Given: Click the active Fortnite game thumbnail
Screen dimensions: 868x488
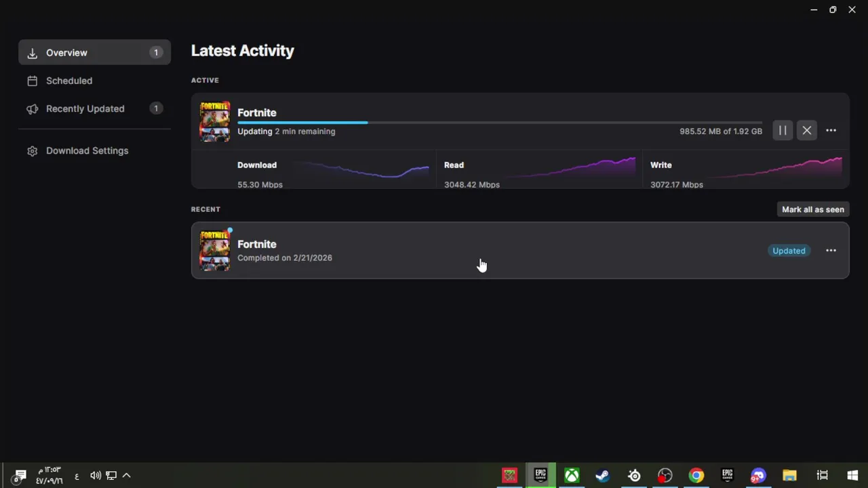Looking at the screenshot, I should click(215, 121).
